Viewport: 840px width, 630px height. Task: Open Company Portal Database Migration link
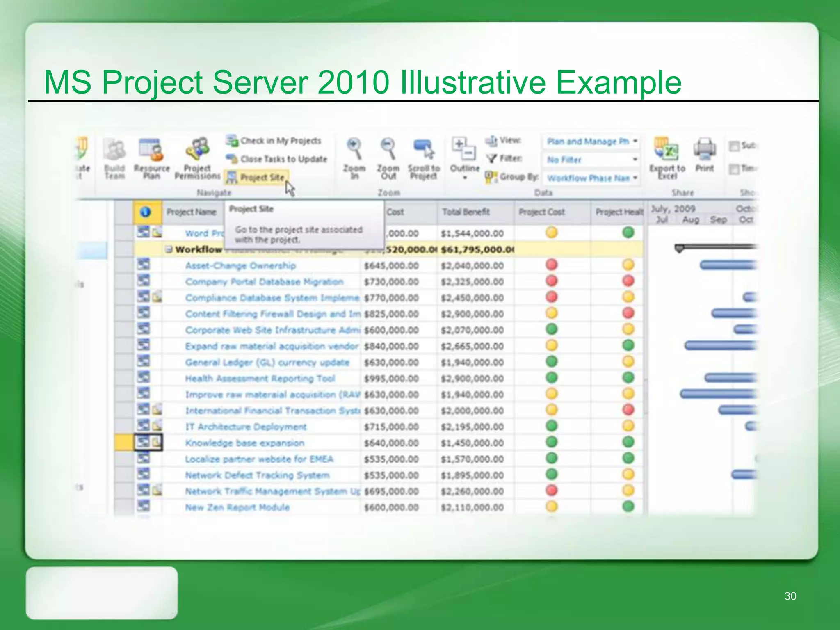(x=264, y=282)
